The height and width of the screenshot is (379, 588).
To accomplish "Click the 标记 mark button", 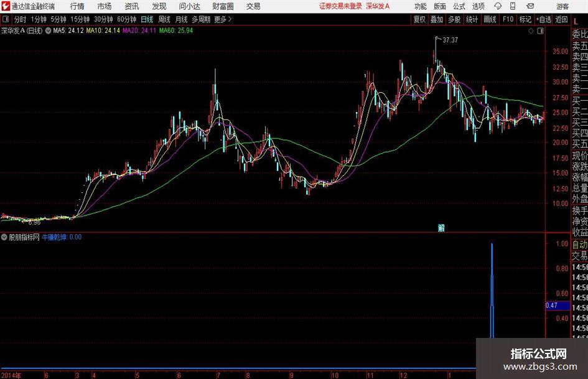I will coord(525,19).
